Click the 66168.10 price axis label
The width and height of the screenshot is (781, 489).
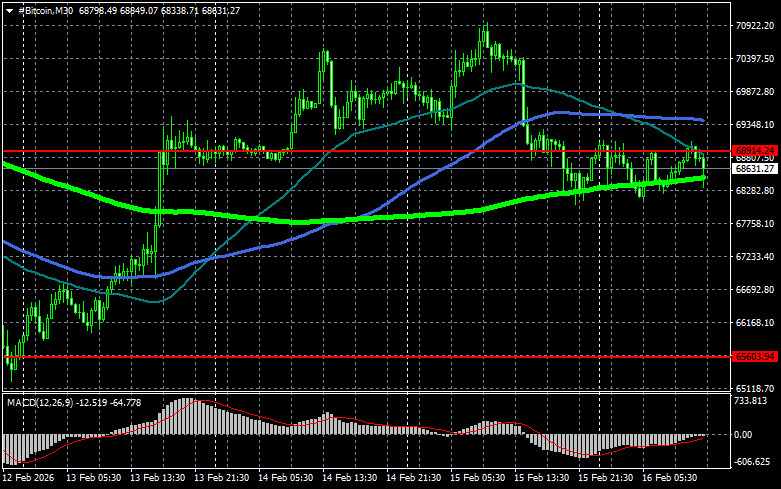(755, 323)
